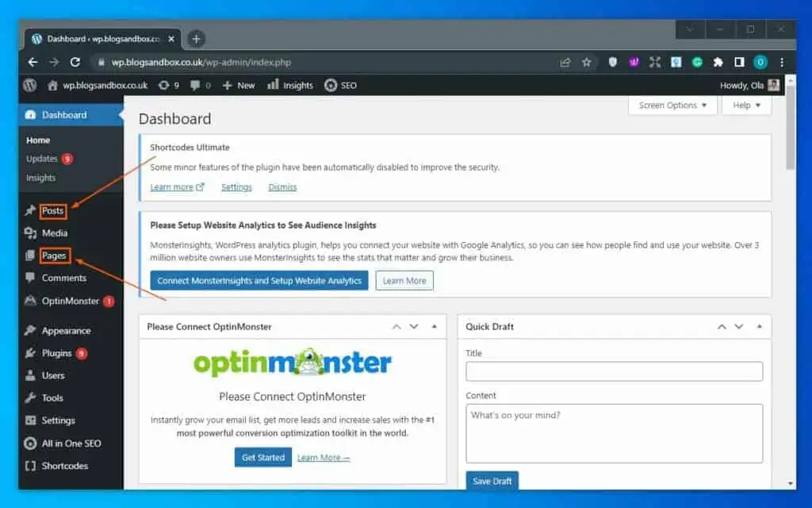Click the Pages icon in the sidebar
The height and width of the screenshot is (508, 812).
point(30,256)
